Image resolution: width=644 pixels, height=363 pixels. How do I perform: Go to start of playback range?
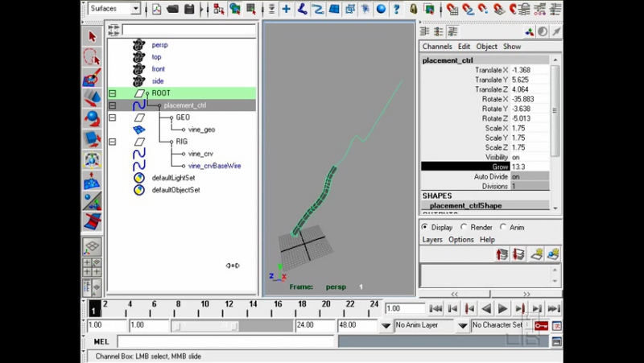coord(436,308)
